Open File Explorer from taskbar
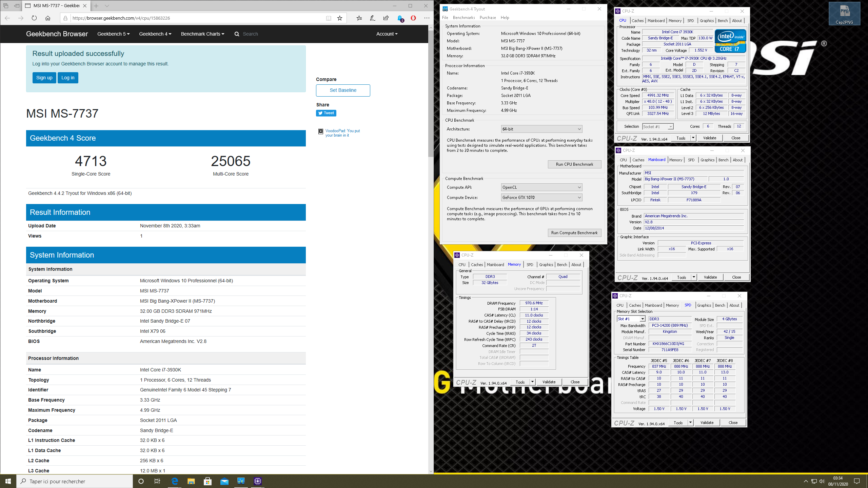This screenshot has height=488, width=868. [191, 481]
